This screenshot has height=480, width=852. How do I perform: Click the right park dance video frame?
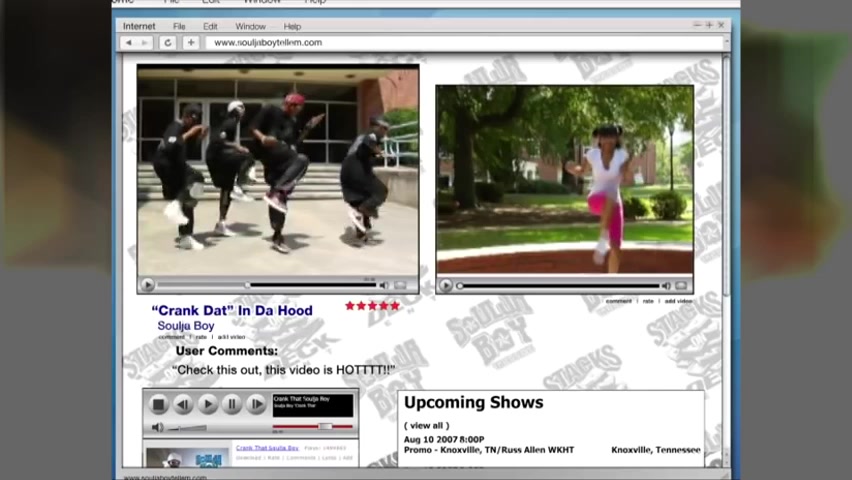click(x=565, y=180)
